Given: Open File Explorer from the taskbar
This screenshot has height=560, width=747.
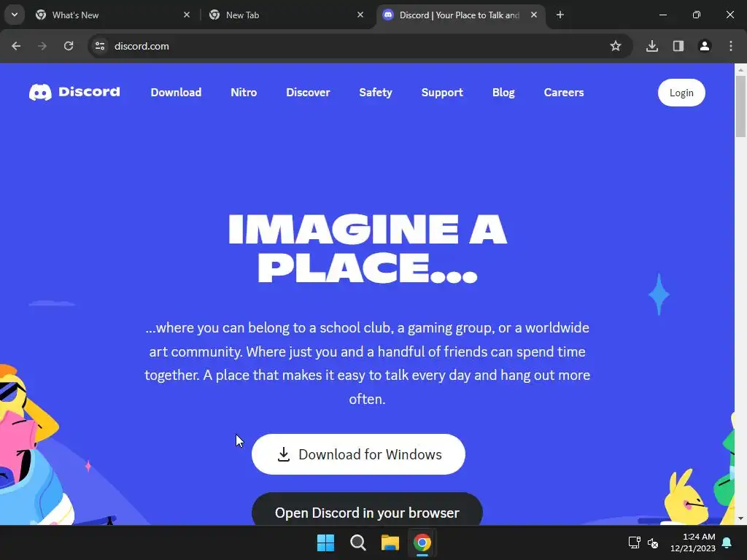Looking at the screenshot, I should [390, 542].
